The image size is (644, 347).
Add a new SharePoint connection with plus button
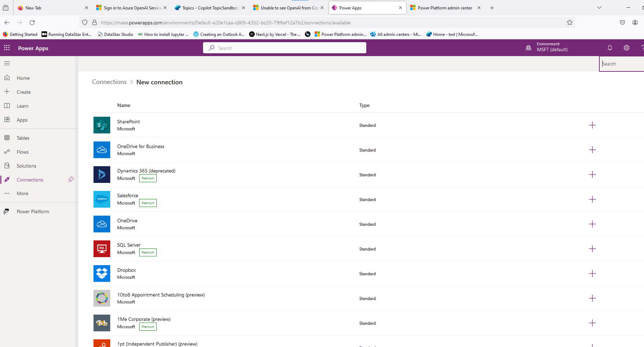(592, 125)
